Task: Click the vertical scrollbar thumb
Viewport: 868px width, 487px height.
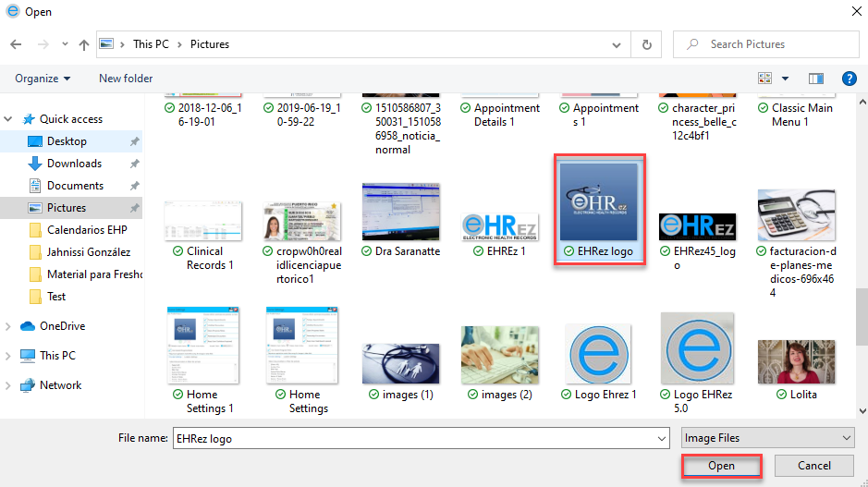Action: tap(862, 317)
